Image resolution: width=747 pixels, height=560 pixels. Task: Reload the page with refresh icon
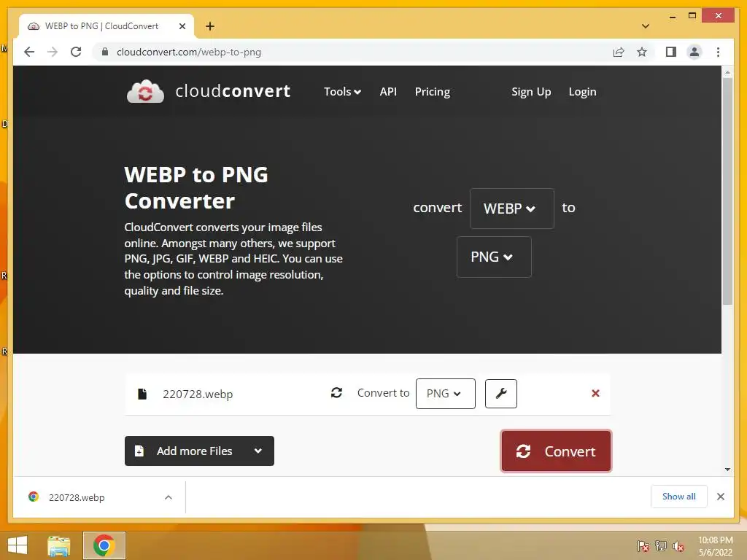click(76, 52)
